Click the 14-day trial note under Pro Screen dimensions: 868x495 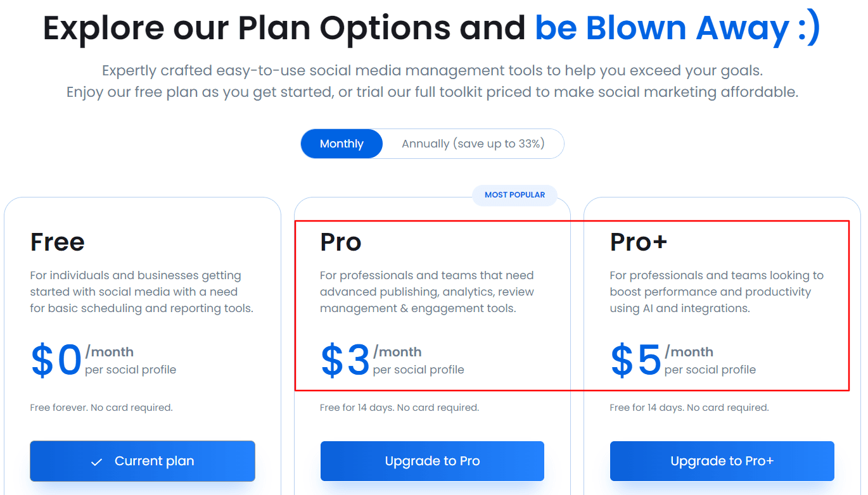399,408
